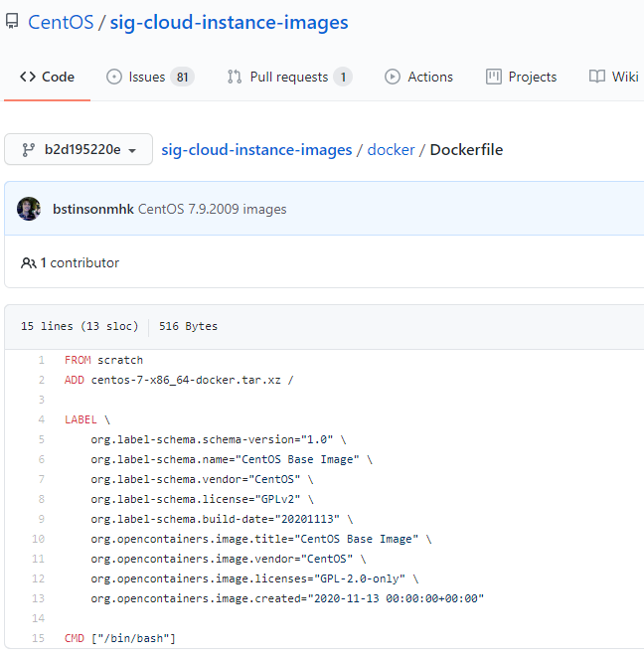The height and width of the screenshot is (659, 644).
Task: Click the repository book icon
Action: (x=12, y=21)
